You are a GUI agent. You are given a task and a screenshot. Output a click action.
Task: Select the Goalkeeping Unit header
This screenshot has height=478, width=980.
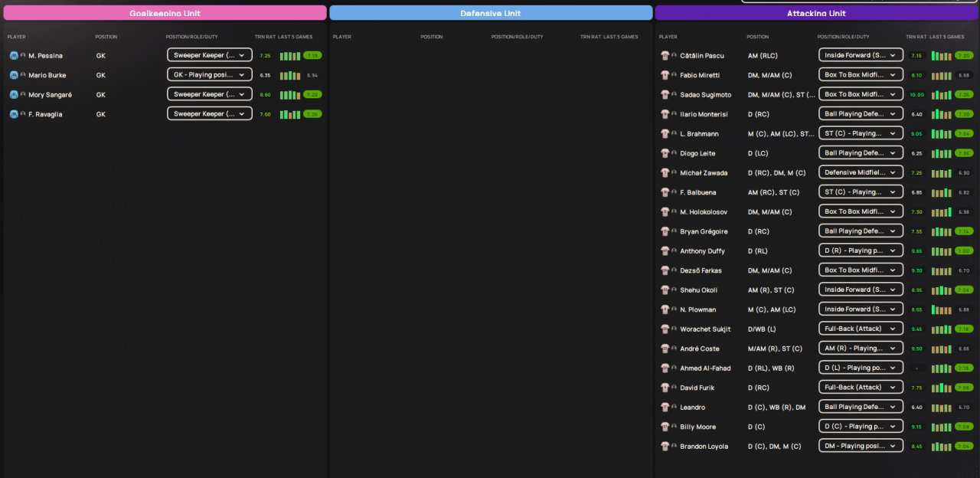165,13
